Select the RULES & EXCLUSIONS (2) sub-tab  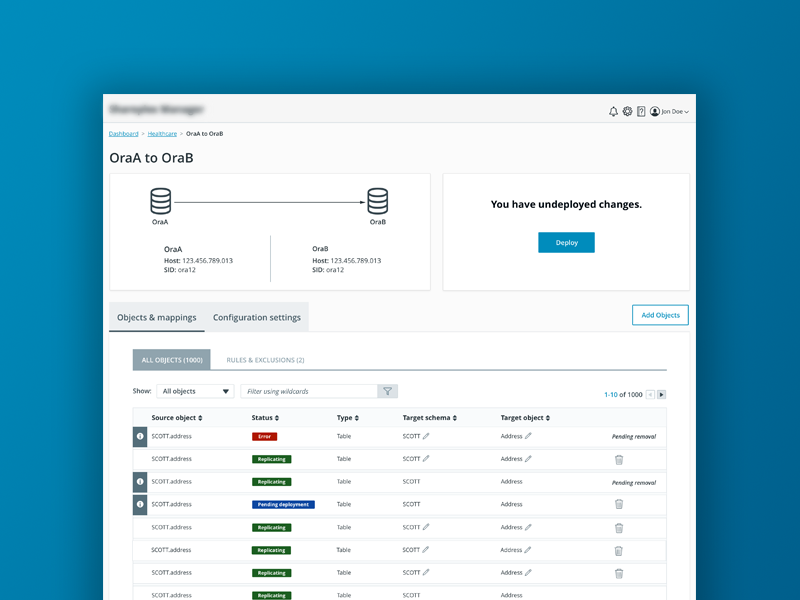coord(265,360)
